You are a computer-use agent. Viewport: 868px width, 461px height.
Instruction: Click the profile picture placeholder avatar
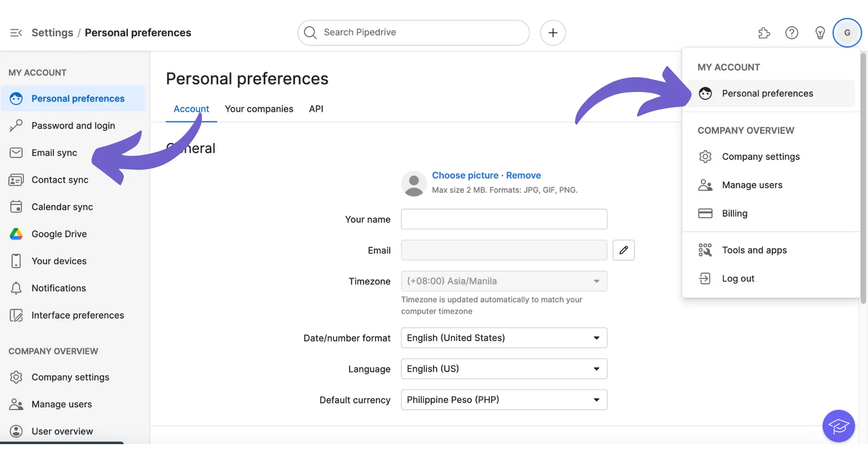click(x=414, y=183)
